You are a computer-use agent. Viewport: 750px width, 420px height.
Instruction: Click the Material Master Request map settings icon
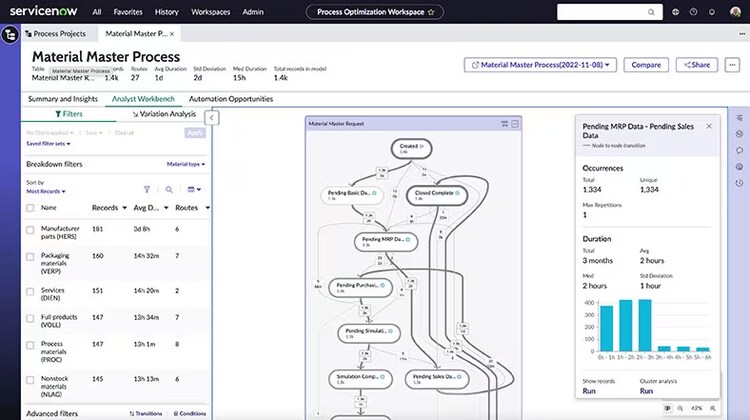504,124
